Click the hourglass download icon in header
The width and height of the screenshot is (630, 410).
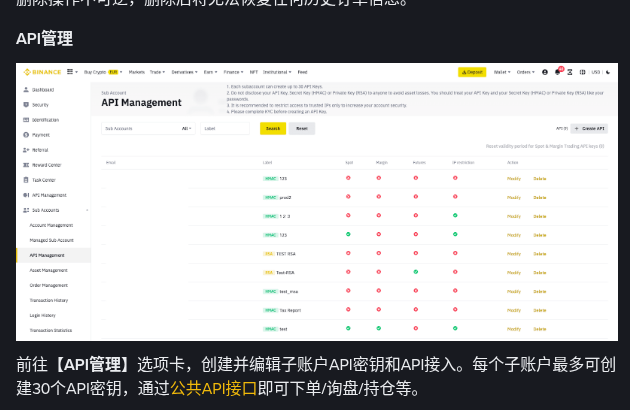tap(570, 72)
